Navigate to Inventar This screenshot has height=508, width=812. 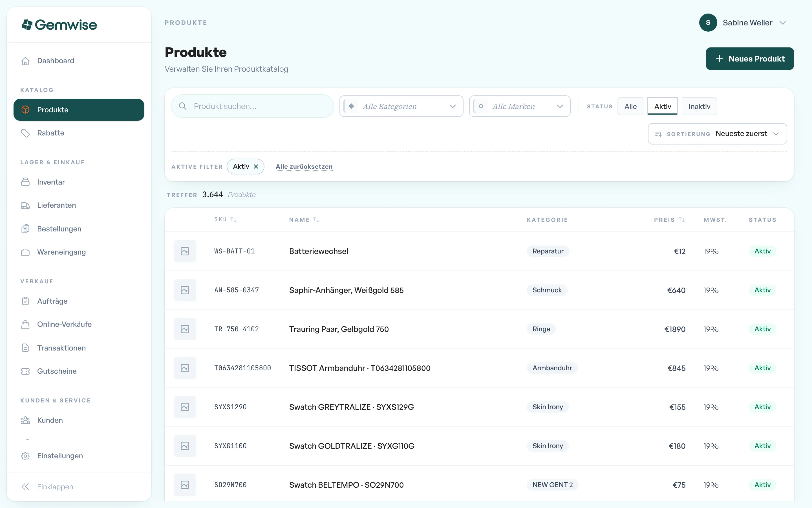point(79,182)
